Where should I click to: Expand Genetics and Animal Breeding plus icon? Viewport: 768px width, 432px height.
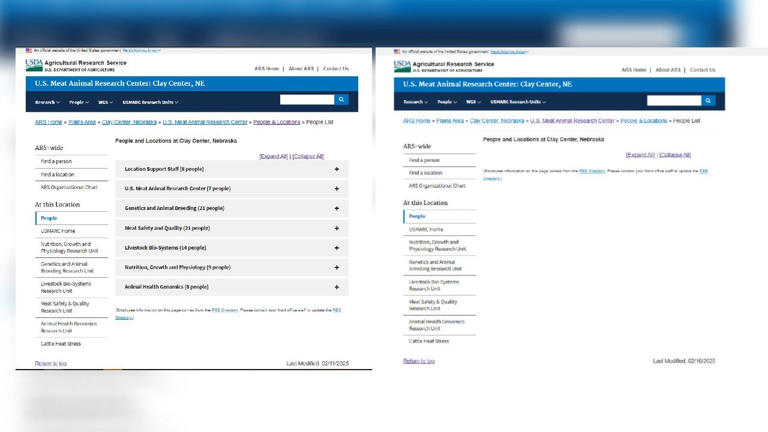tap(336, 208)
